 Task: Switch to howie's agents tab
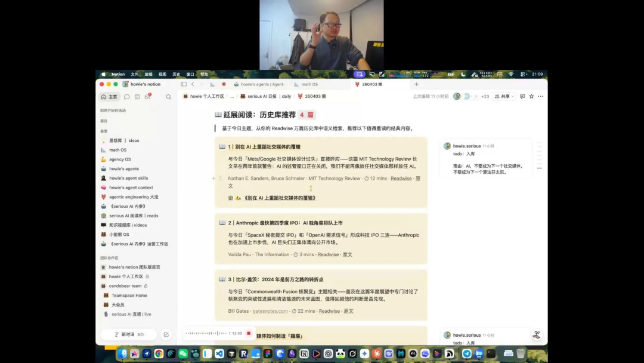click(259, 84)
